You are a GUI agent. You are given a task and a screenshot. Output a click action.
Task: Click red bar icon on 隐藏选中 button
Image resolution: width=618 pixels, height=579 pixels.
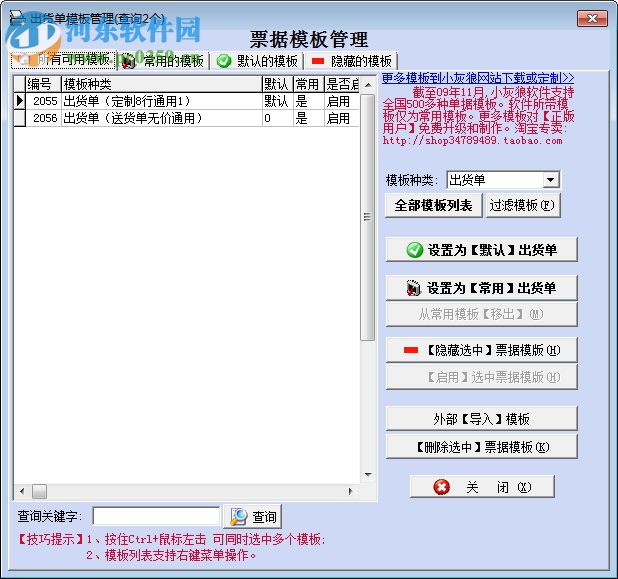pos(411,350)
